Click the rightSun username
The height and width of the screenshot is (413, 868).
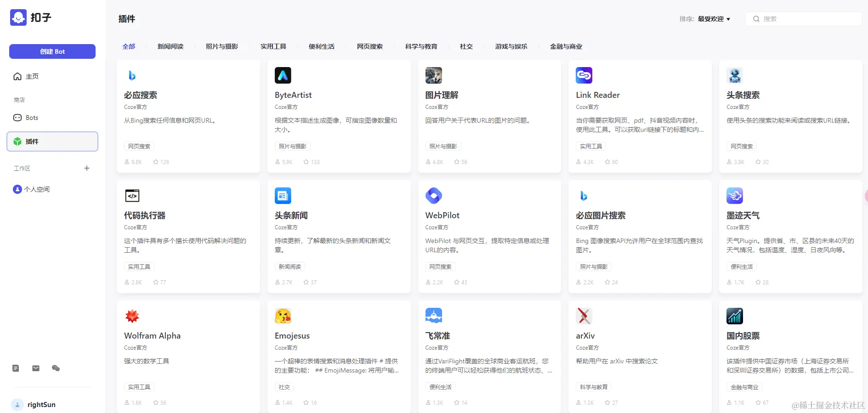[41, 405]
